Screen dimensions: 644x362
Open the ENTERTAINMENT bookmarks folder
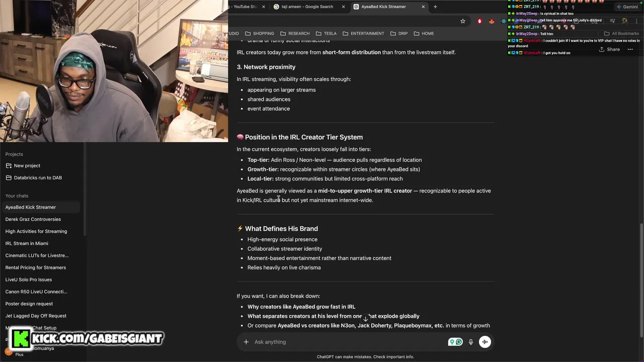pos(363,34)
